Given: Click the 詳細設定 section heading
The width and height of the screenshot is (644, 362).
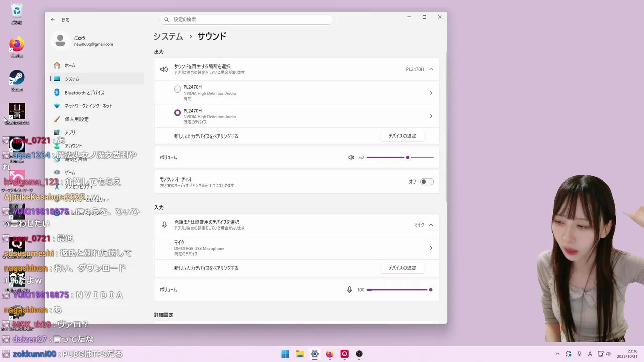Looking at the screenshot, I should click(x=164, y=315).
